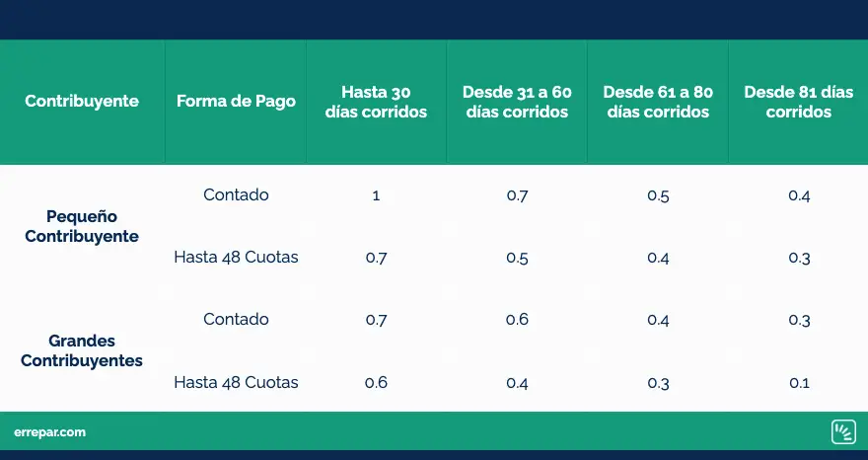The height and width of the screenshot is (460, 868).
Task: Click the Desde 81 días corridos header
Action: click(798, 102)
